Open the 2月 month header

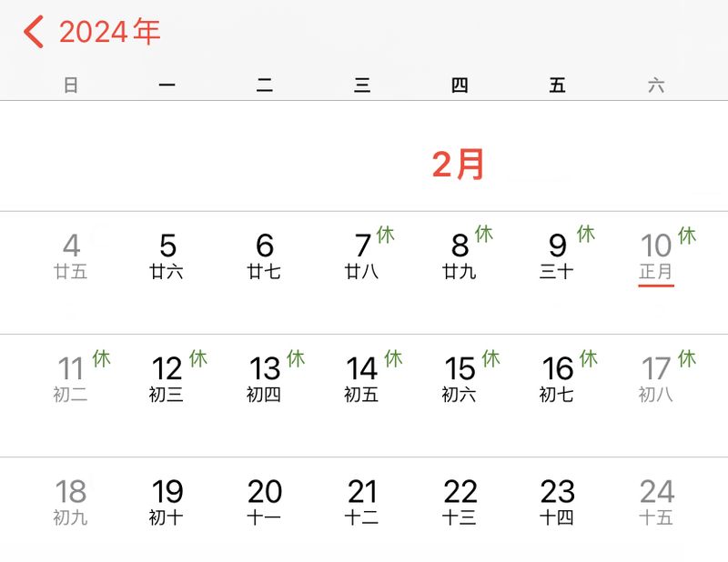coord(459,165)
